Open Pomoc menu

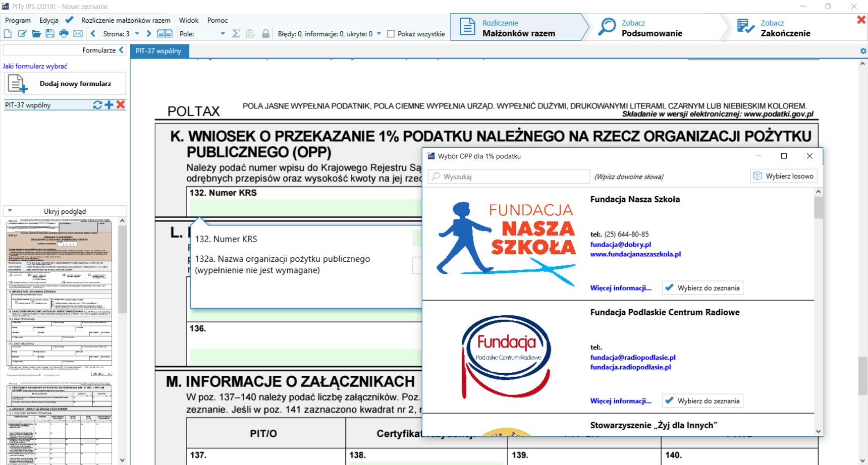point(218,20)
